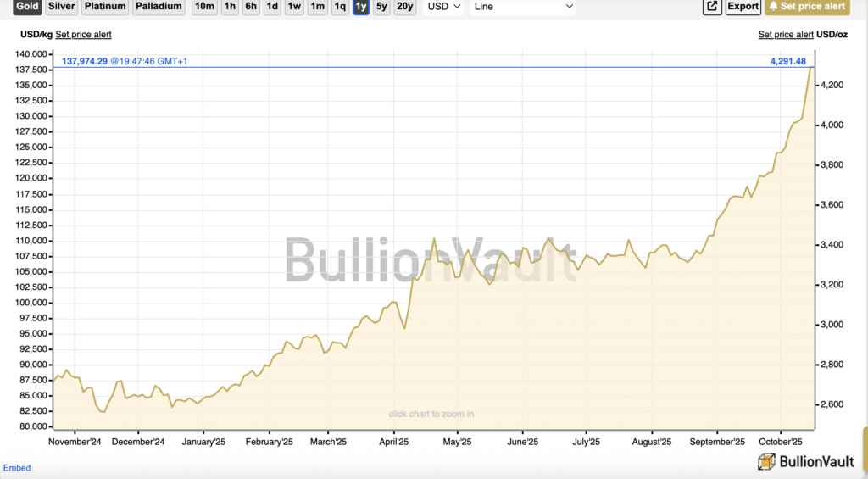Open the USD currency dropdown
The image size is (868, 479).
[444, 7]
